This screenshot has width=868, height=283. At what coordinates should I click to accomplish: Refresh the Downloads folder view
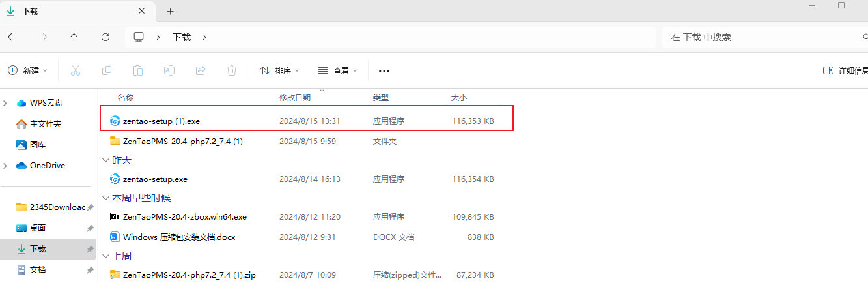105,37
